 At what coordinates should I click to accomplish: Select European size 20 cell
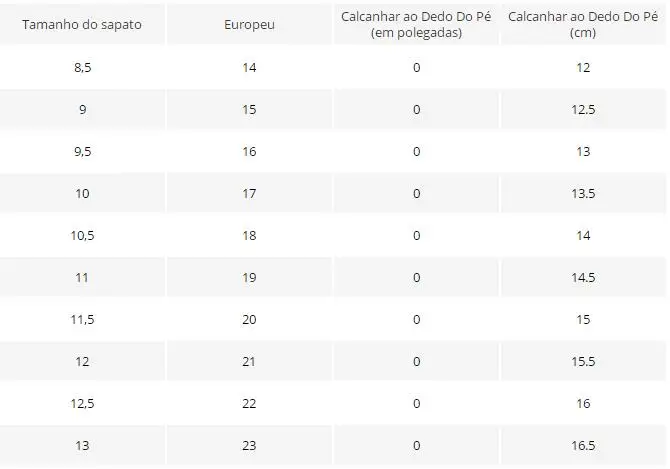click(249, 320)
